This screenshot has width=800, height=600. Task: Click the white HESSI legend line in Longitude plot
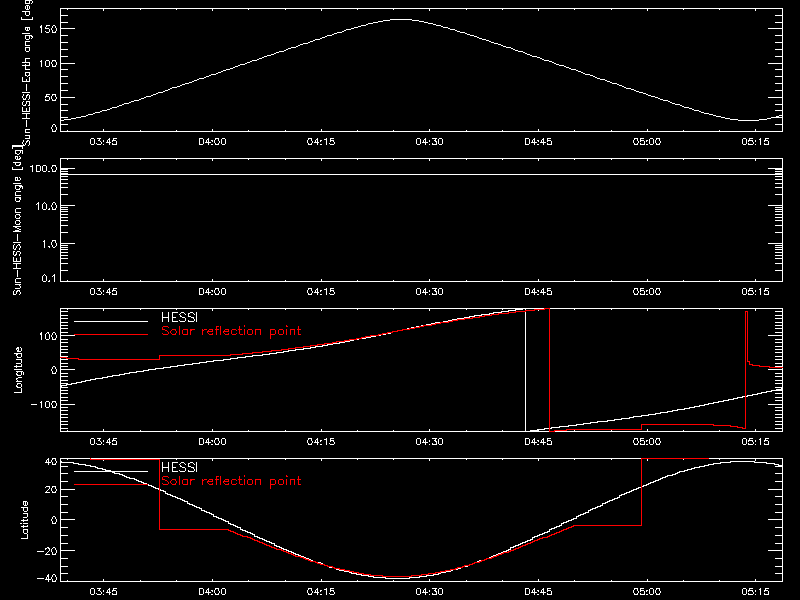click(x=111, y=321)
